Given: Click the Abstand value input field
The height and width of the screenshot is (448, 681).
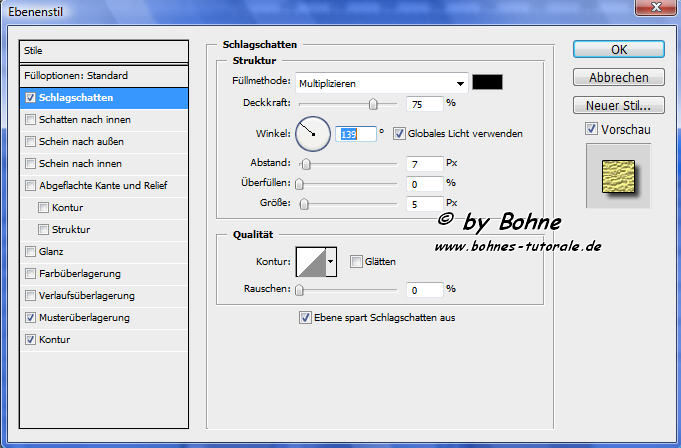Looking at the screenshot, I should click(x=424, y=163).
